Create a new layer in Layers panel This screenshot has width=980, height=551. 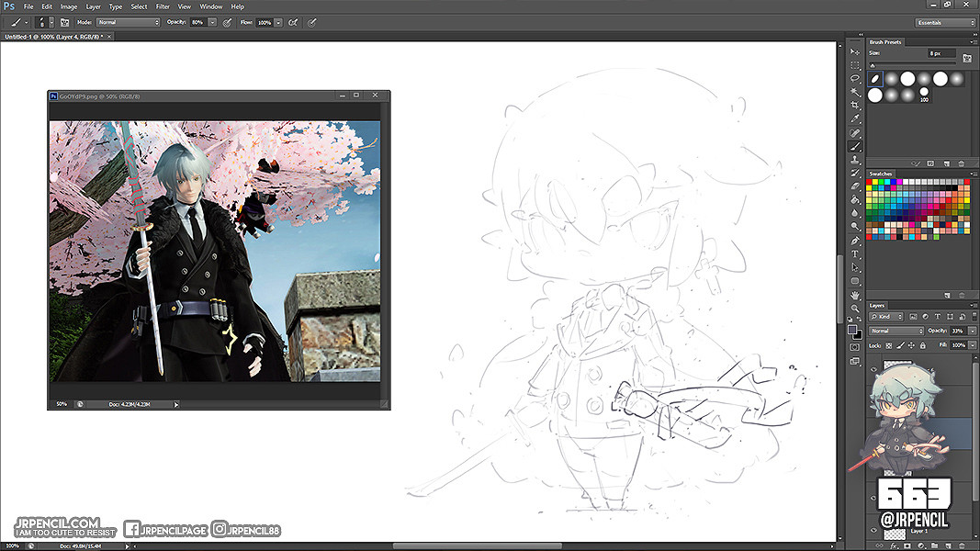(949, 546)
